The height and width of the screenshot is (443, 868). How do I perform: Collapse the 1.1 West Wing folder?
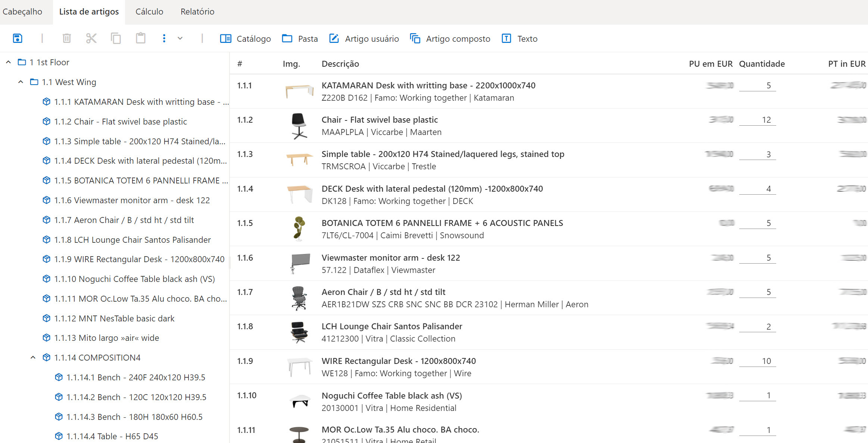(21, 82)
